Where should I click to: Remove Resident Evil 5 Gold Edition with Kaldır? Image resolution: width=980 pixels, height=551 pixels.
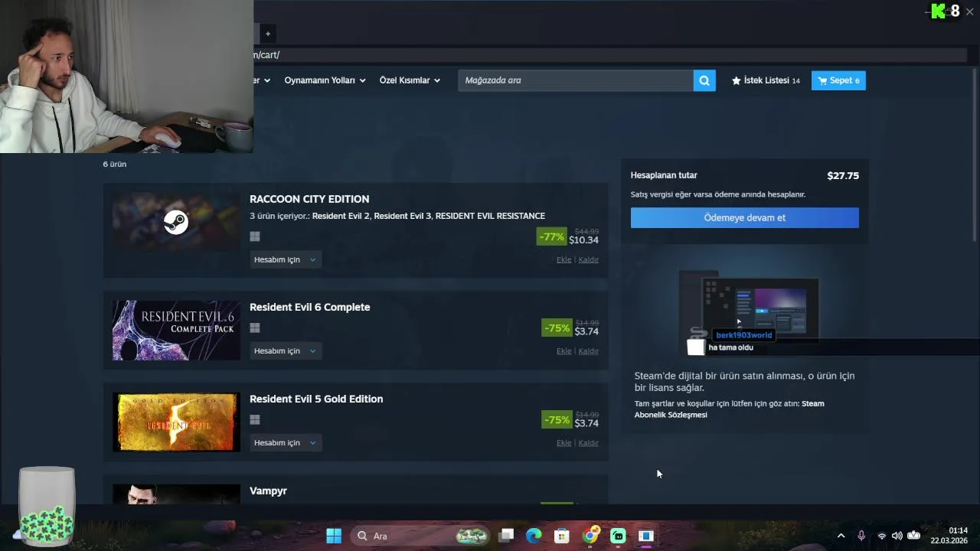[588, 443]
